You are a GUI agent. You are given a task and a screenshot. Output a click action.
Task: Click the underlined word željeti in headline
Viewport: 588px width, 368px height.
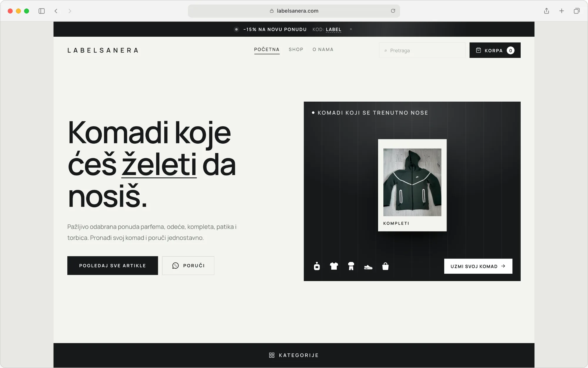click(x=159, y=164)
